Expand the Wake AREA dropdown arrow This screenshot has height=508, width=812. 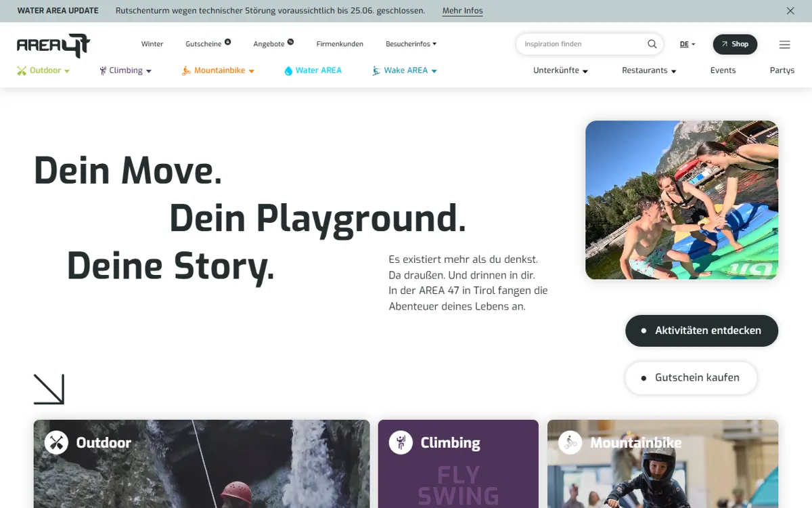[434, 71]
